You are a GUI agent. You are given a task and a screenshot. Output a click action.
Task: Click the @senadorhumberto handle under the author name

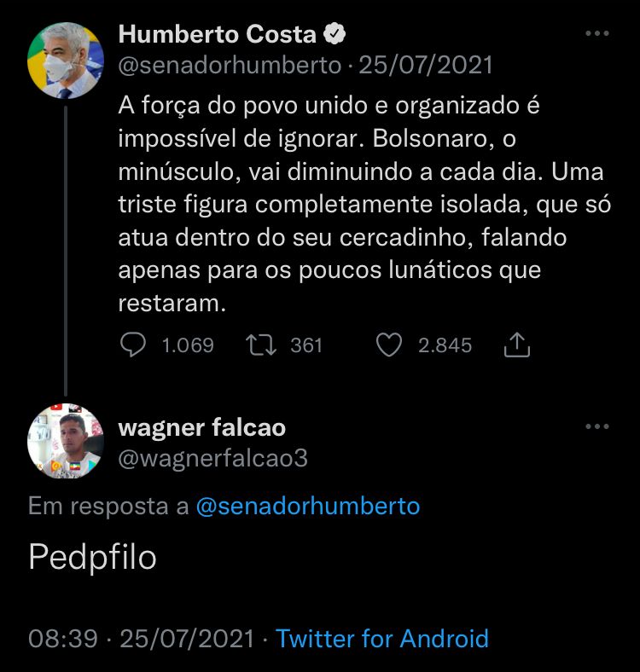230,67
